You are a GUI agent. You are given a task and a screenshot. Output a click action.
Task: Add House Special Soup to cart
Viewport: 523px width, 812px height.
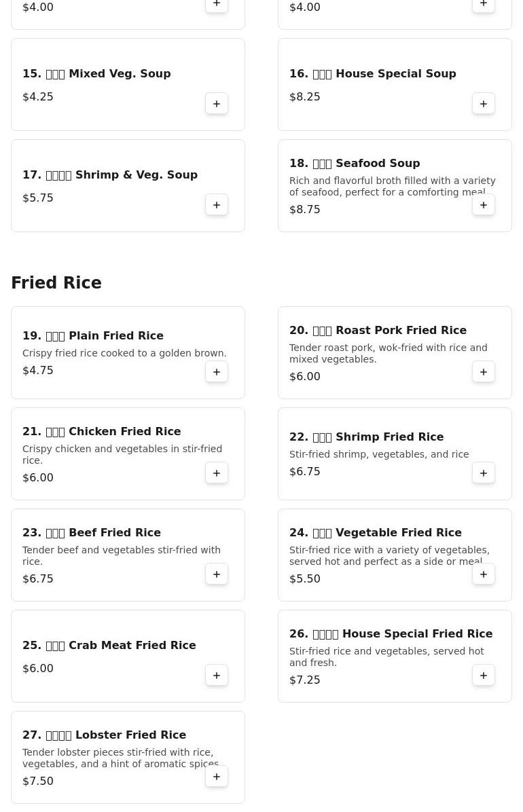(484, 104)
